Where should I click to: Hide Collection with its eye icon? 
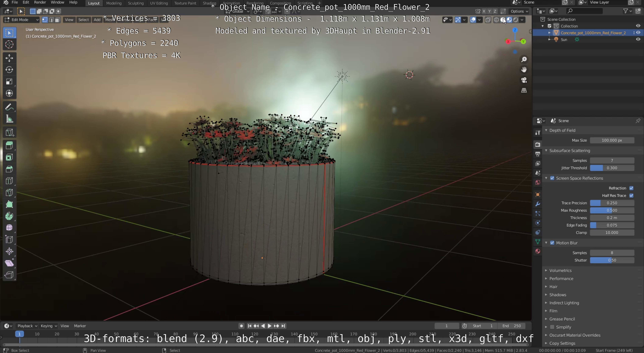pos(638,26)
